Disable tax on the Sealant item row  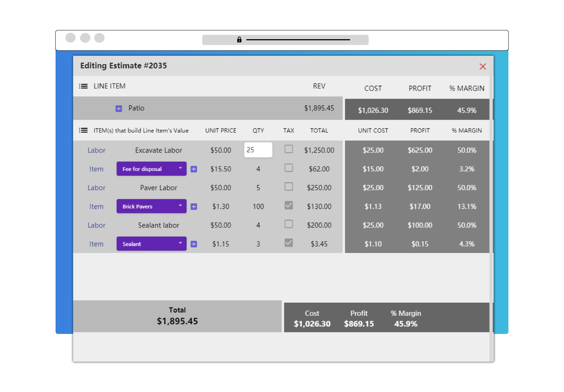288,242
